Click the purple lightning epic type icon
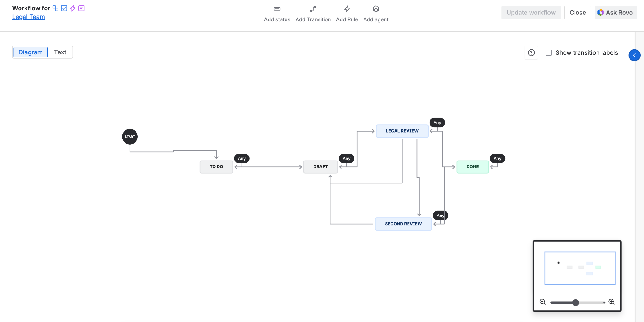This screenshot has width=644, height=322. pyautogui.click(x=73, y=8)
